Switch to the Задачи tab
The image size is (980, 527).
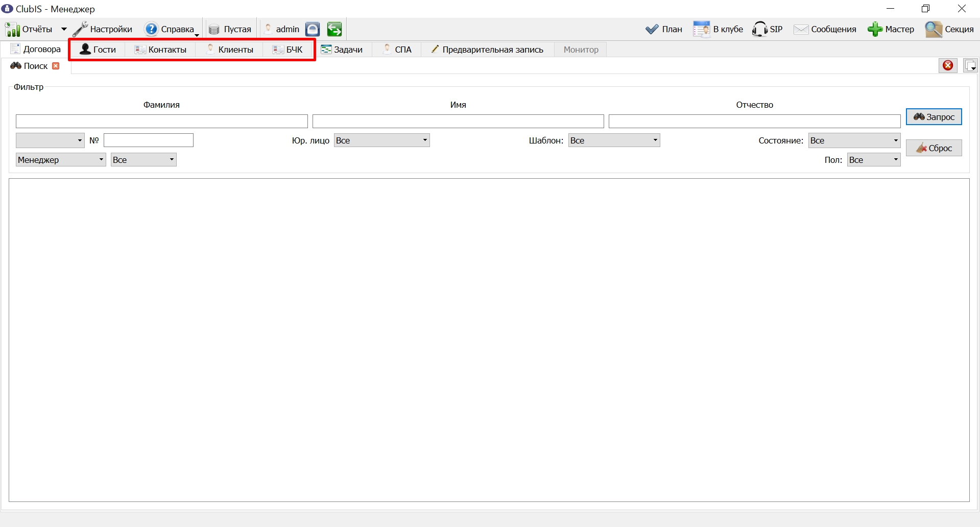[342, 50]
